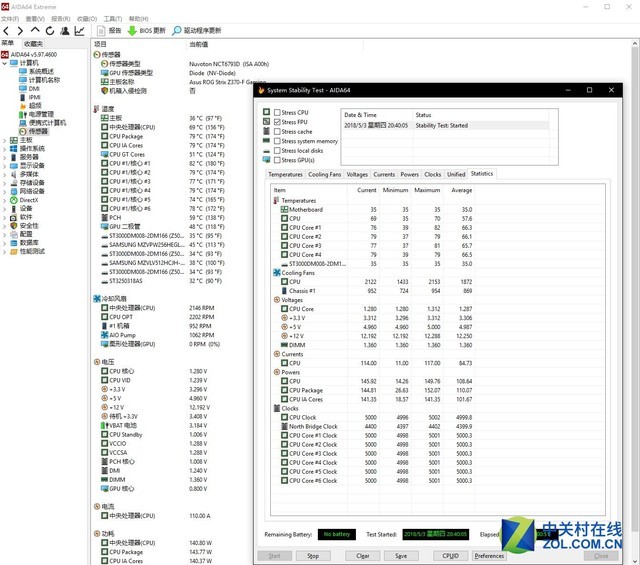
Task: Open the graph chart icon in toolbar
Action: (x=79, y=31)
